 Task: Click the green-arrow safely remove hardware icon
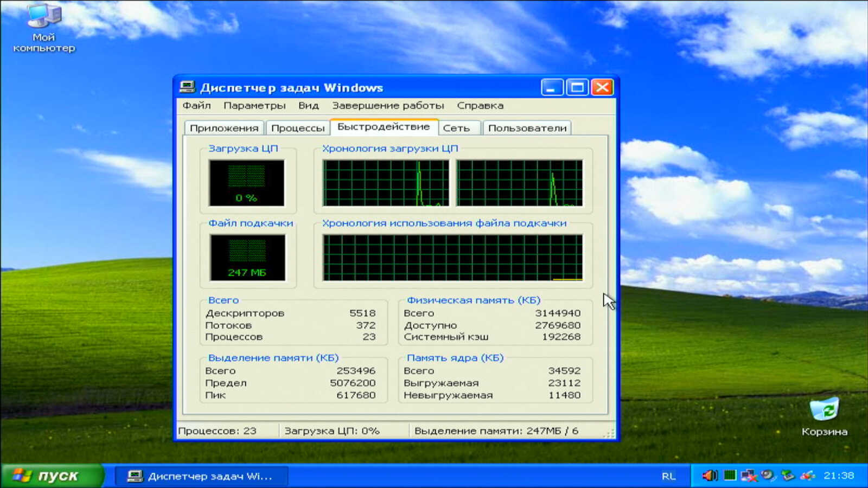click(x=788, y=476)
